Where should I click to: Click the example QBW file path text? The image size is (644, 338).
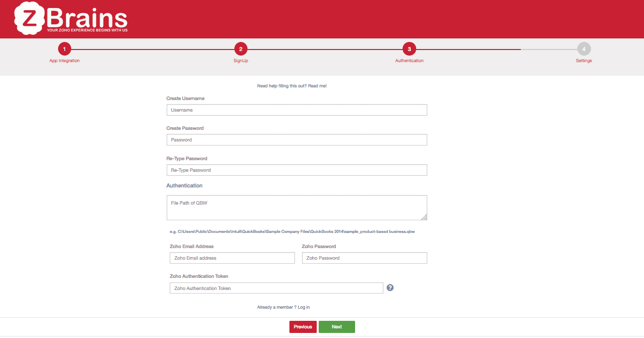[292, 231]
